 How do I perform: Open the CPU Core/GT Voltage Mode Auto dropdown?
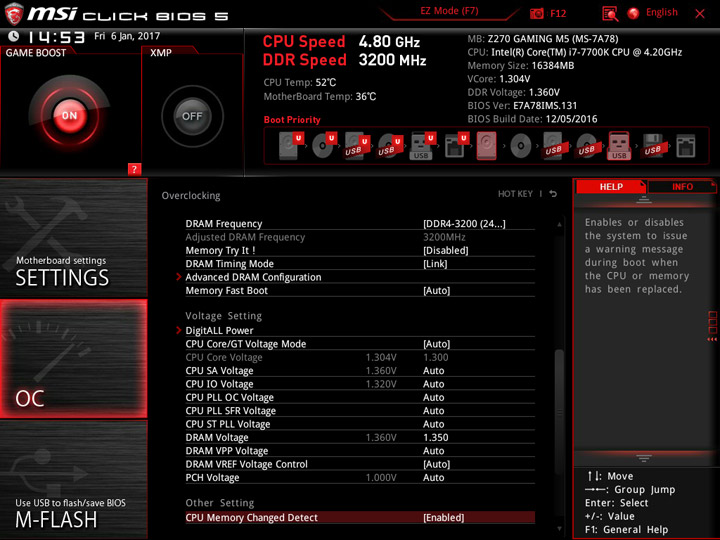[x=436, y=343]
